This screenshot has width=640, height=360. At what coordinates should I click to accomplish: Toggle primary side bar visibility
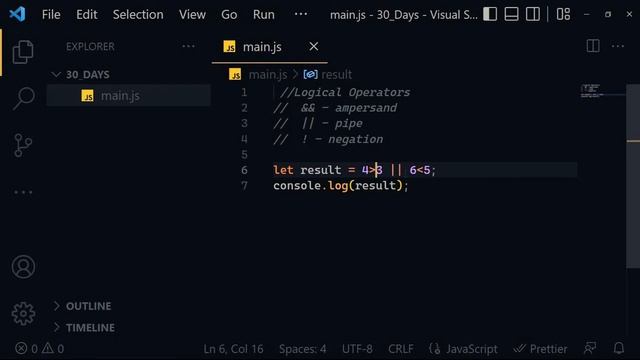click(x=490, y=14)
